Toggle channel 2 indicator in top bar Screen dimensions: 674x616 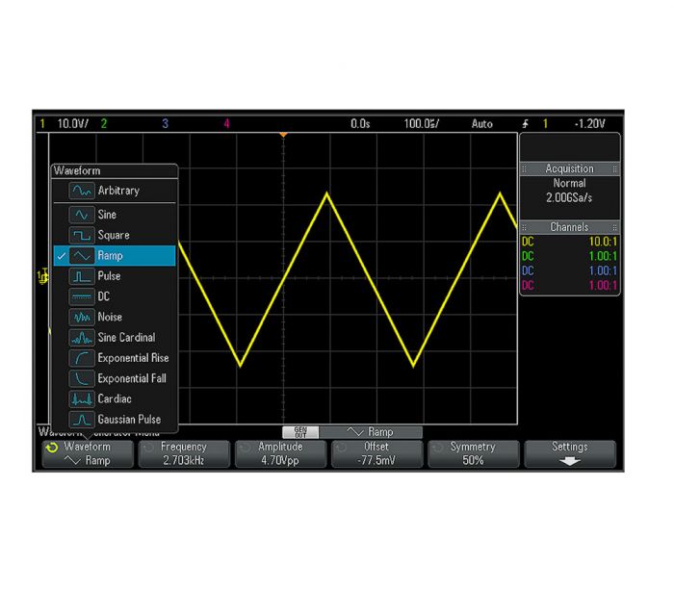tap(104, 124)
